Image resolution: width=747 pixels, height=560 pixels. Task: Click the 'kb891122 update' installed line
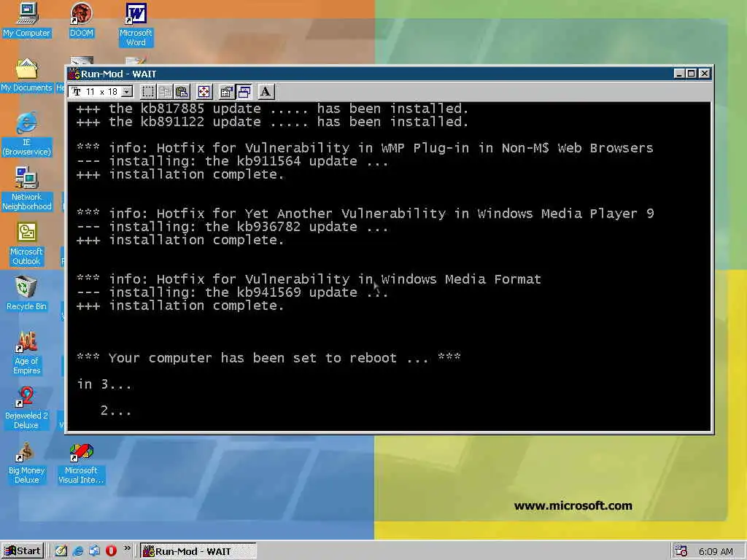coord(273,122)
